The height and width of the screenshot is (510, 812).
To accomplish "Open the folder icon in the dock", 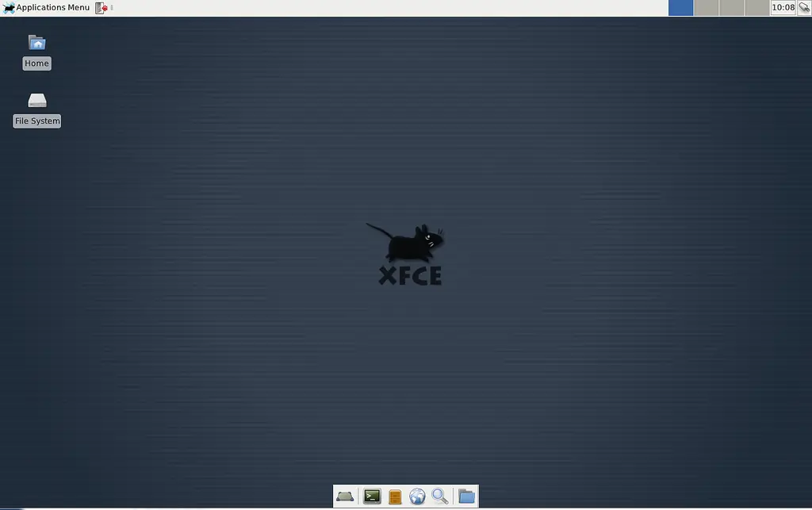I will [466, 497].
